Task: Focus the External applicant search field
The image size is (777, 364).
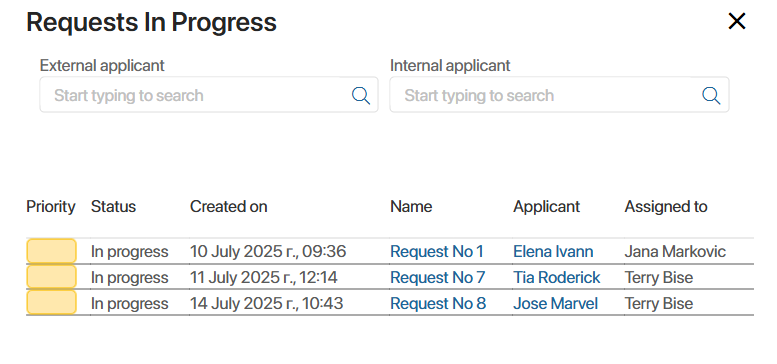Action: pos(209,95)
